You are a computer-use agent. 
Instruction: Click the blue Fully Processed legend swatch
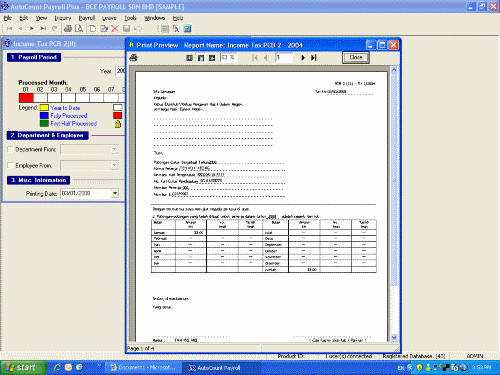(x=44, y=116)
